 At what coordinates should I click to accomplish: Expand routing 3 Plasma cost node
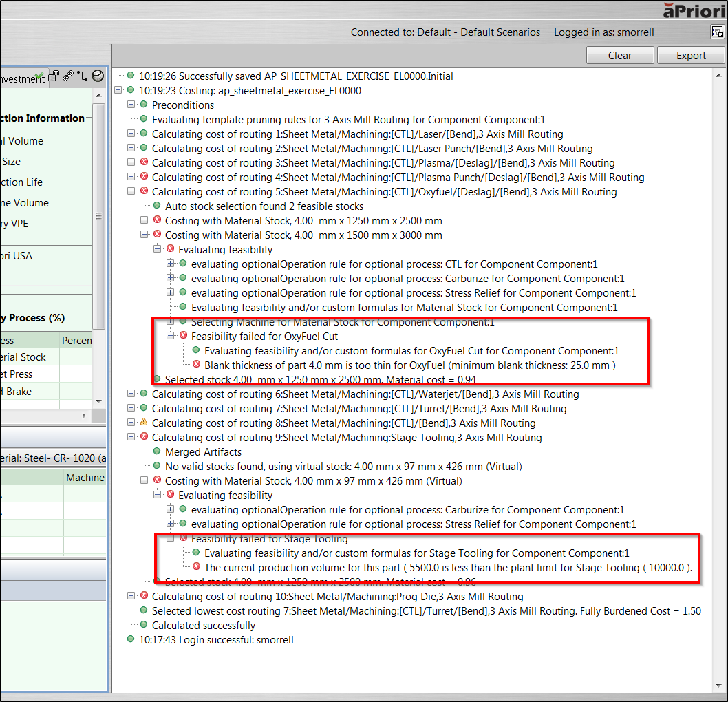pos(131,162)
